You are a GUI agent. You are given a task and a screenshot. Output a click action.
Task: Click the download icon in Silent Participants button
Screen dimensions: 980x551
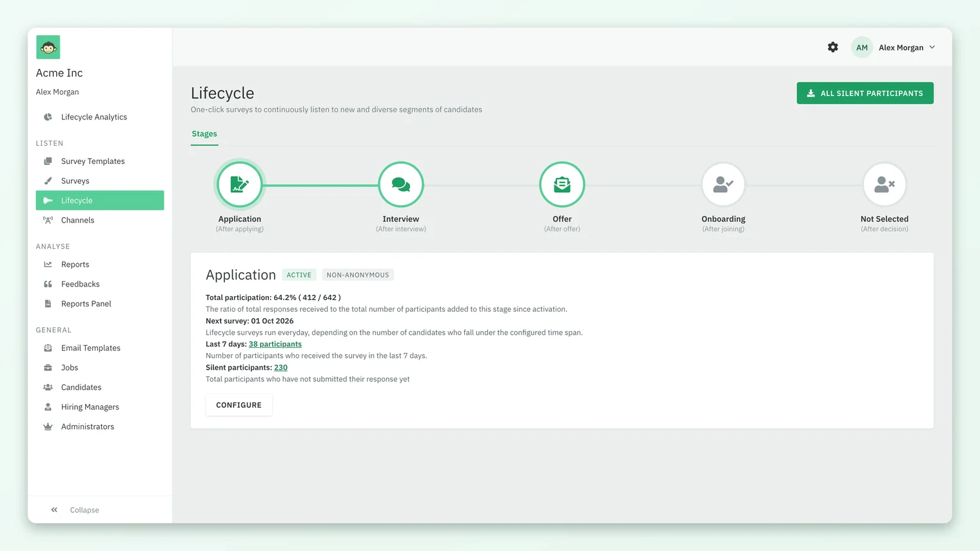click(811, 93)
